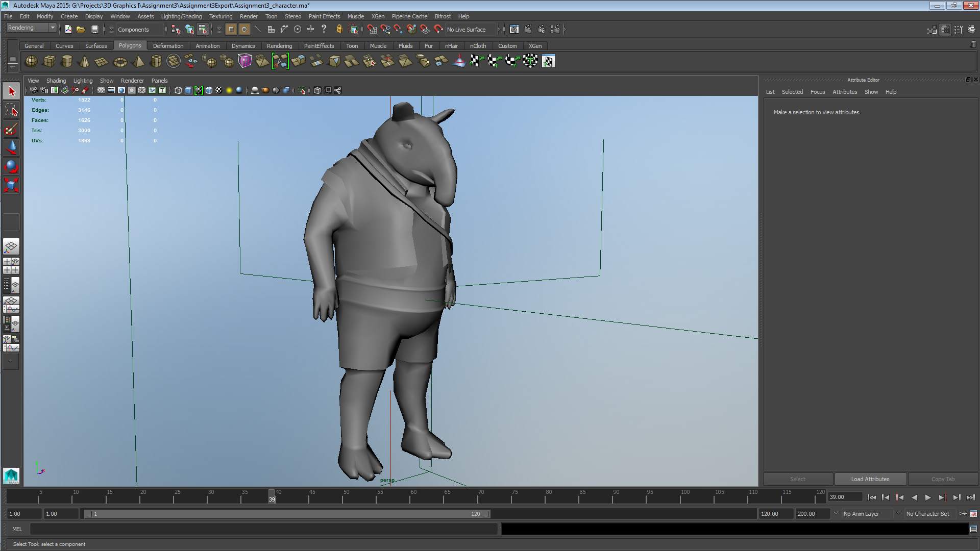Viewport: 980px width, 551px height.
Task: Click the Save Scene icon in the toolbar
Action: pos(95,29)
